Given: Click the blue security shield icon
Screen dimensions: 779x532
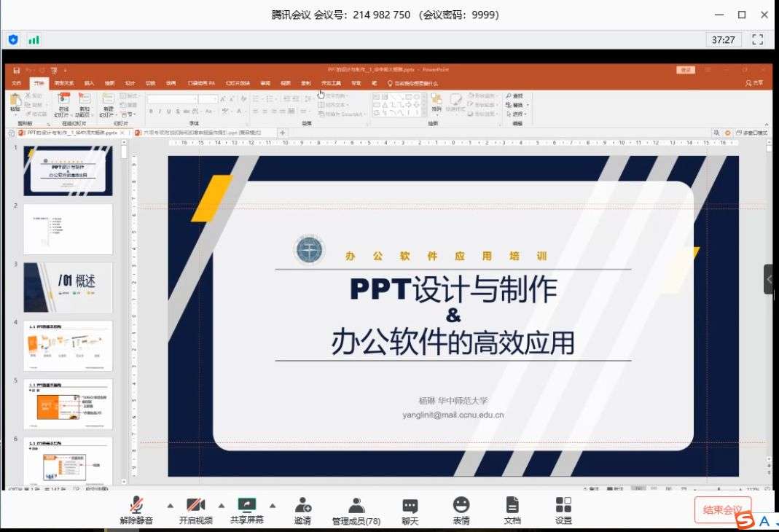Looking at the screenshot, I should [13, 39].
